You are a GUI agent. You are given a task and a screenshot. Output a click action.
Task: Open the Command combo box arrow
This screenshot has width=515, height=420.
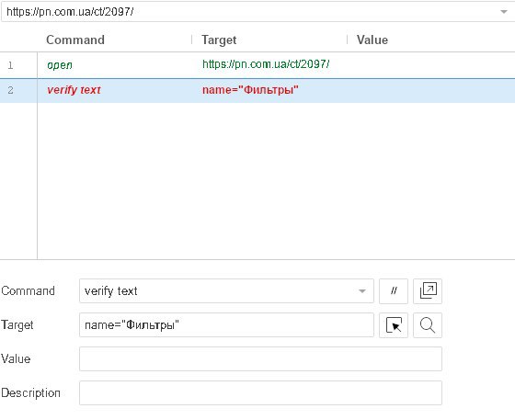(362, 291)
